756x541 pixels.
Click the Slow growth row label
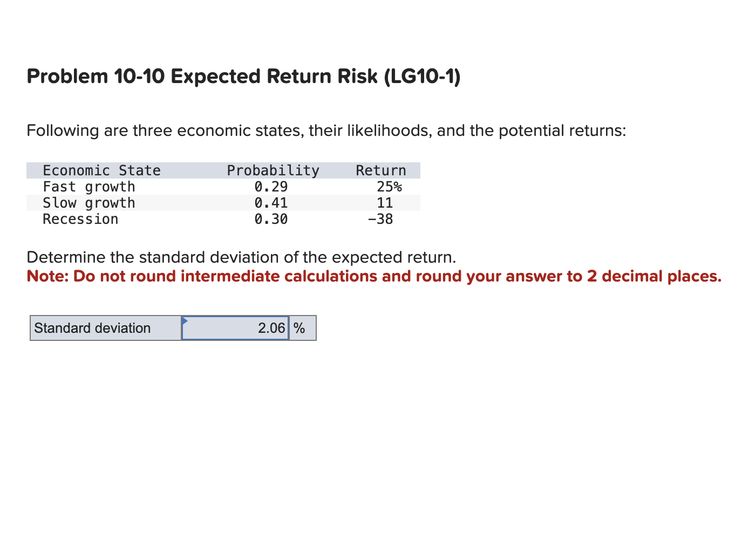point(89,203)
